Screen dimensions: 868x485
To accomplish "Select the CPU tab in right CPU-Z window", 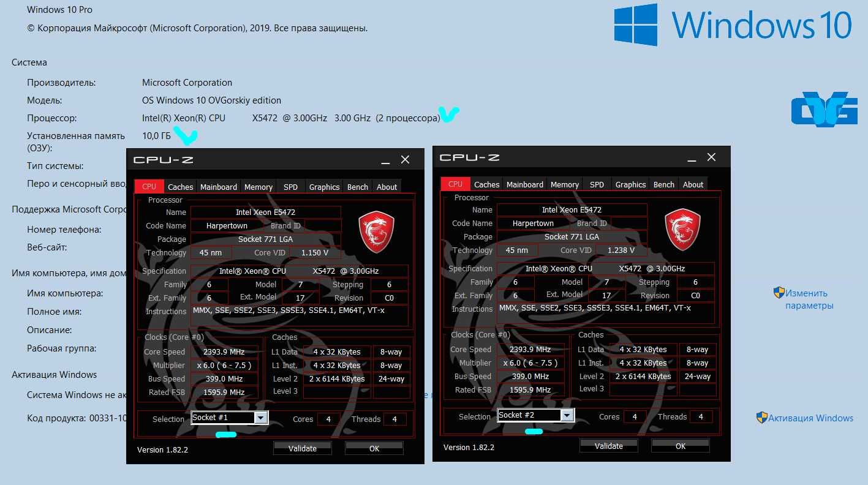I will (x=455, y=184).
